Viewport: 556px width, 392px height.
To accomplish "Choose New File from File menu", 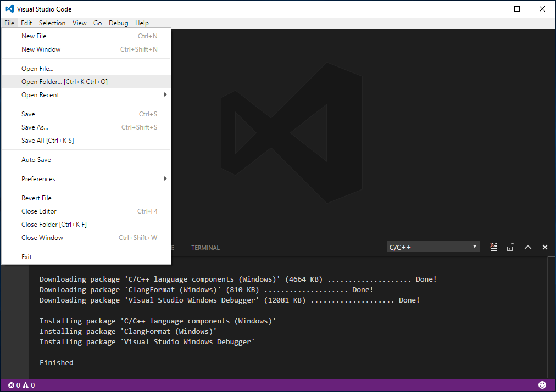I will point(86,36).
